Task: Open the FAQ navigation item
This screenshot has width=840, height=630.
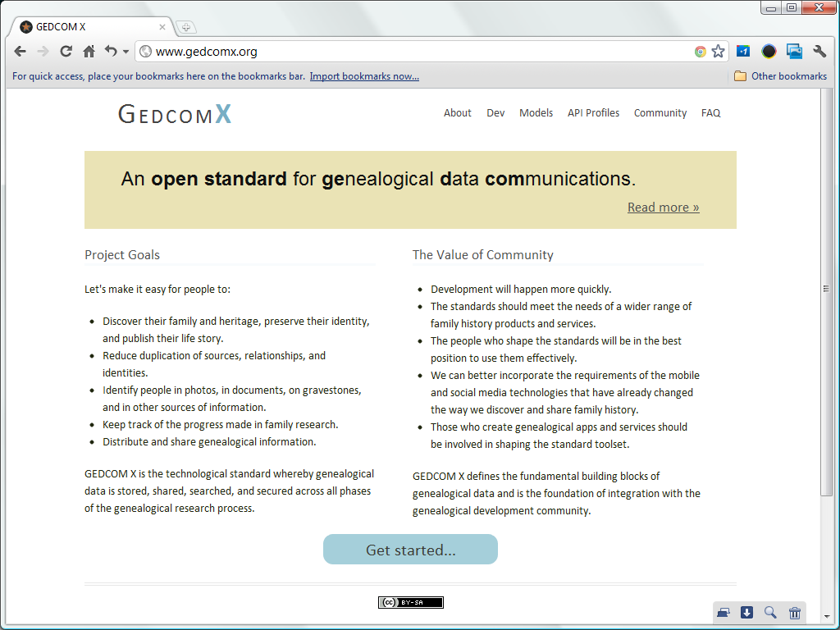Action: click(710, 113)
